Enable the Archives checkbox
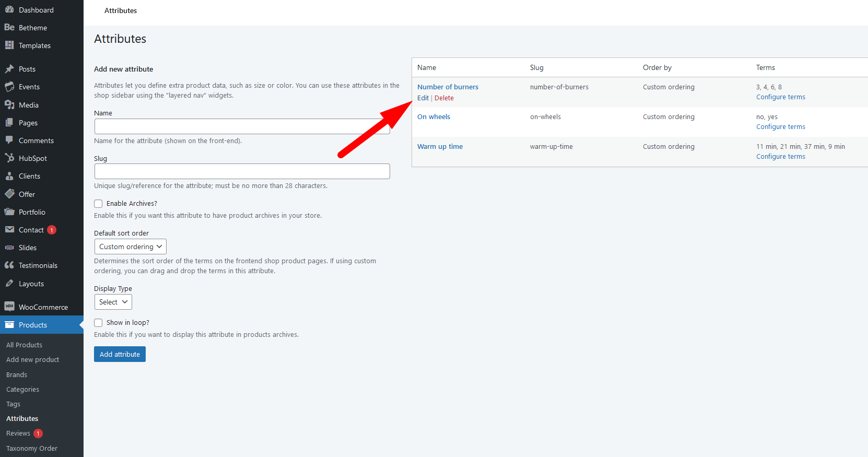The image size is (868, 457). coord(98,204)
